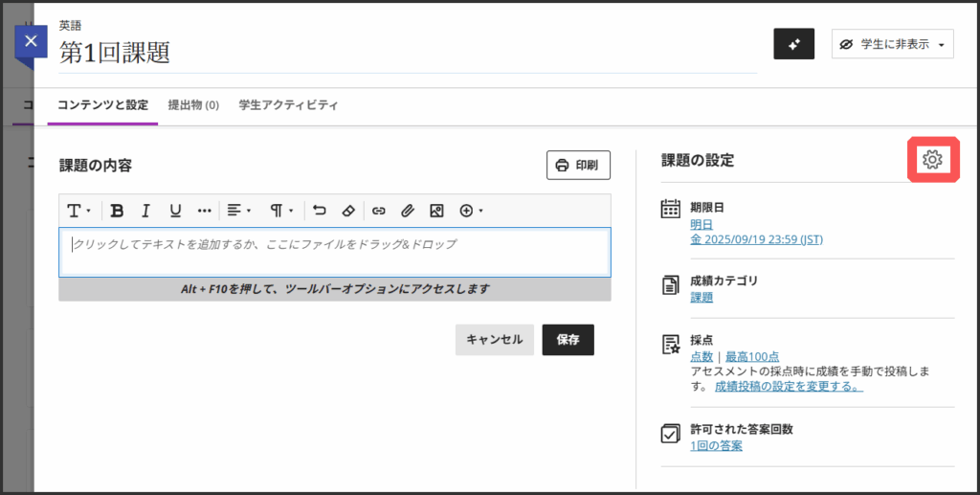The width and height of the screenshot is (980, 495).
Task: Attach a file with the paperclip icon
Action: pos(408,211)
